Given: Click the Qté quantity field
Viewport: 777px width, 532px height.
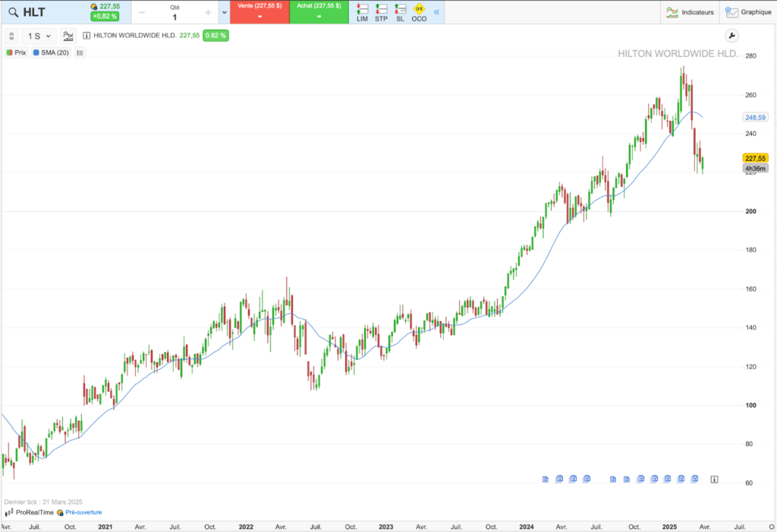Looking at the screenshot, I should point(175,12).
